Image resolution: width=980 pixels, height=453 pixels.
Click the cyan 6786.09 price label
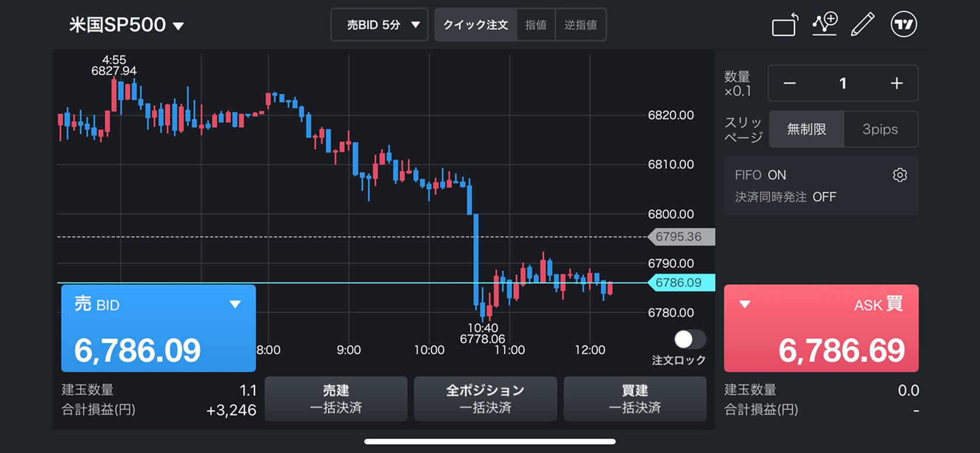(680, 283)
